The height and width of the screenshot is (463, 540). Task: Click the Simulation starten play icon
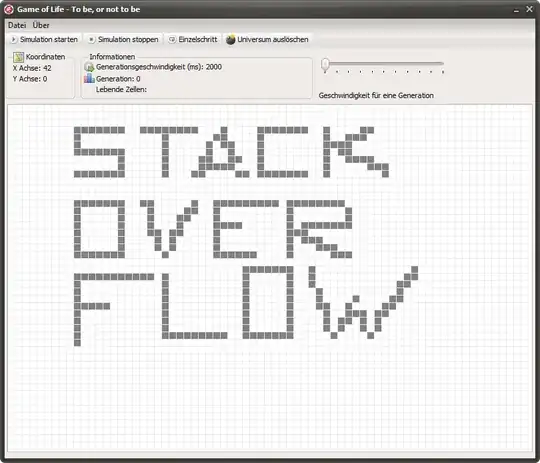click(13, 40)
